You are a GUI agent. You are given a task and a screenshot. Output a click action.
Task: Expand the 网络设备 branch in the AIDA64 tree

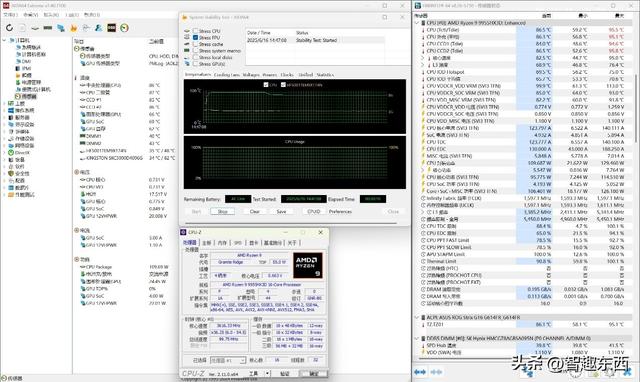point(4,145)
